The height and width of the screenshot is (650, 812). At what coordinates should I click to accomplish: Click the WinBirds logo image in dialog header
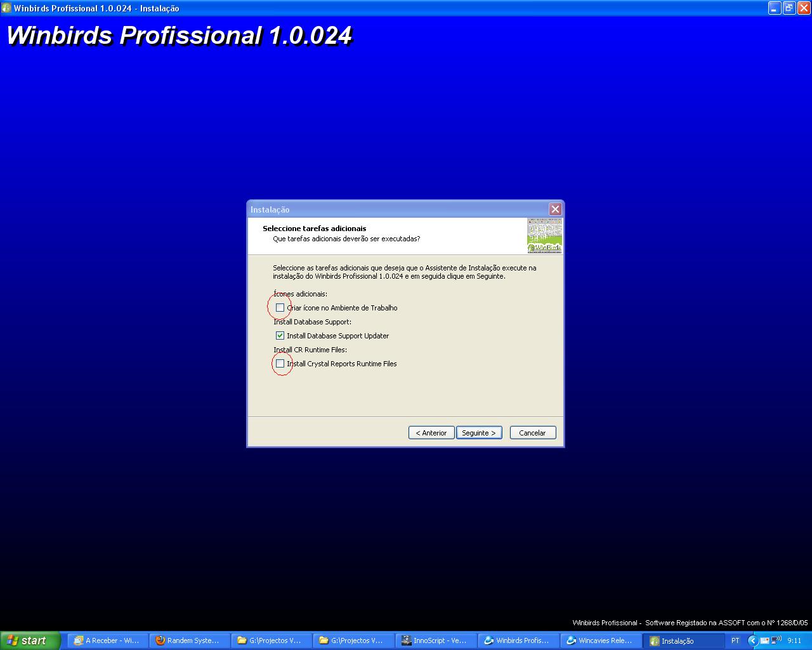click(x=544, y=235)
